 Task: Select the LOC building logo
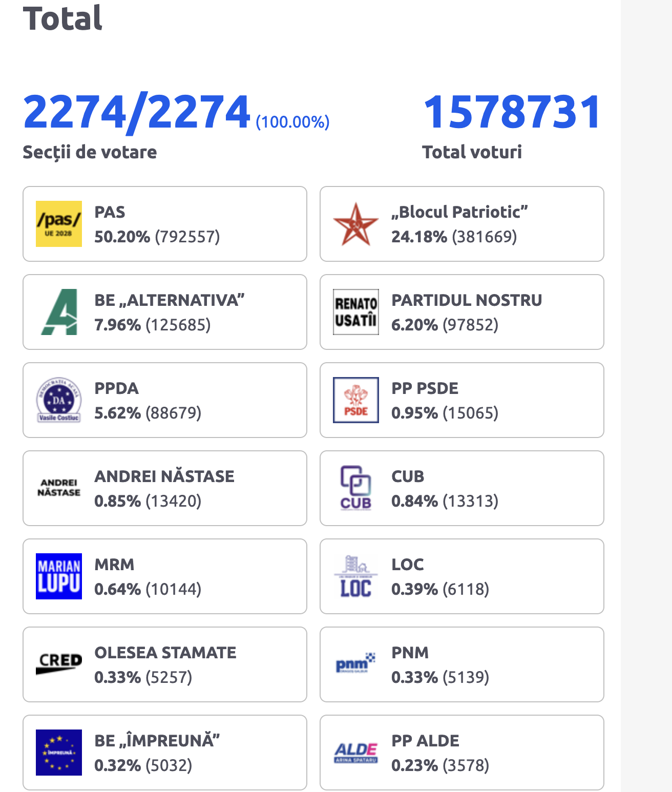coord(356,576)
